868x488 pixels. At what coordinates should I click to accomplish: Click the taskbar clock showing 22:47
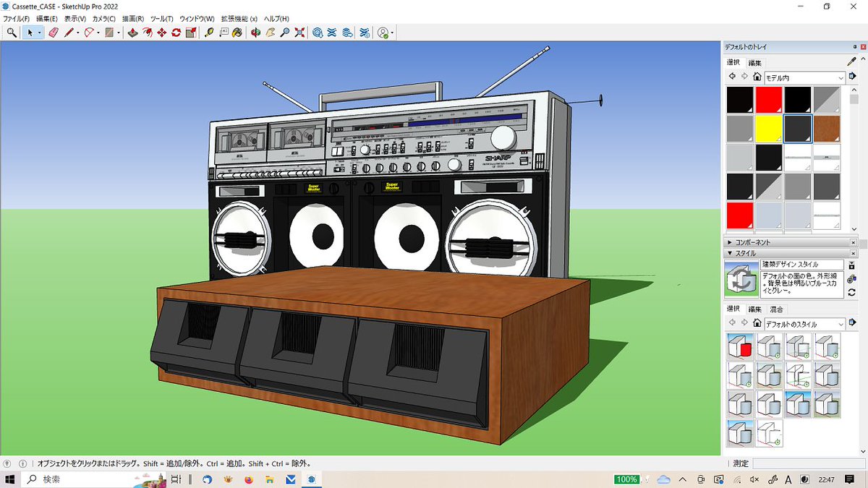click(827, 479)
